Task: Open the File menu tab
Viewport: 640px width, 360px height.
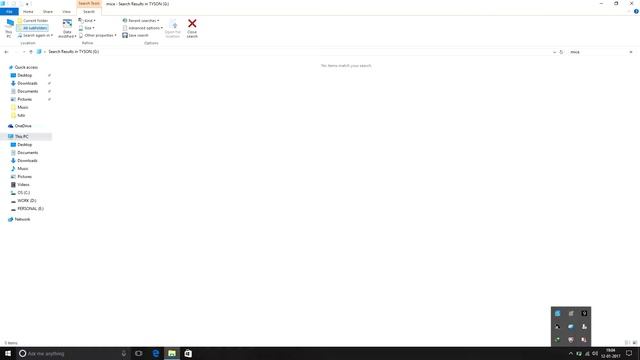Action: pyautogui.click(x=9, y=11)
